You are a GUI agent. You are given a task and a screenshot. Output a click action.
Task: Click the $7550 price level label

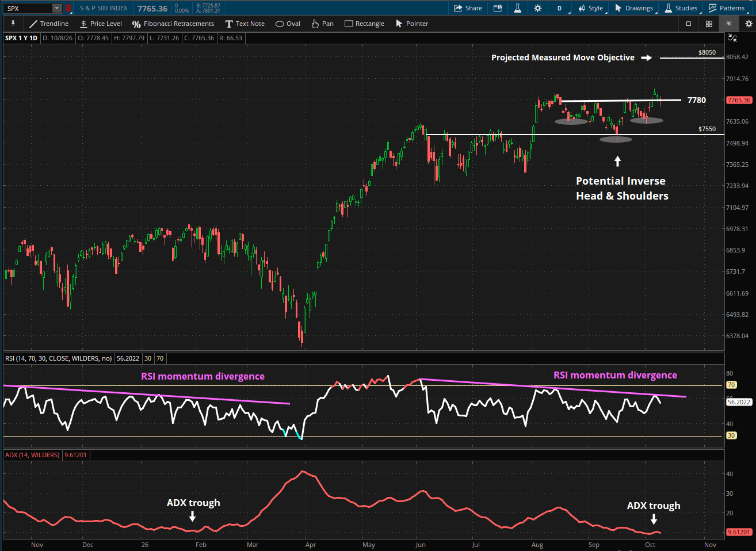click(x=707, y=129)
